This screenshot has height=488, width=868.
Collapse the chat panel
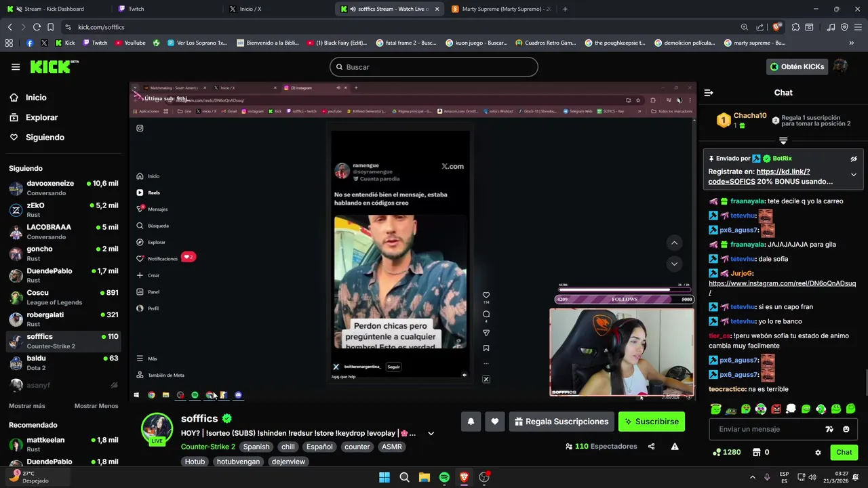(x=709, y=93)
